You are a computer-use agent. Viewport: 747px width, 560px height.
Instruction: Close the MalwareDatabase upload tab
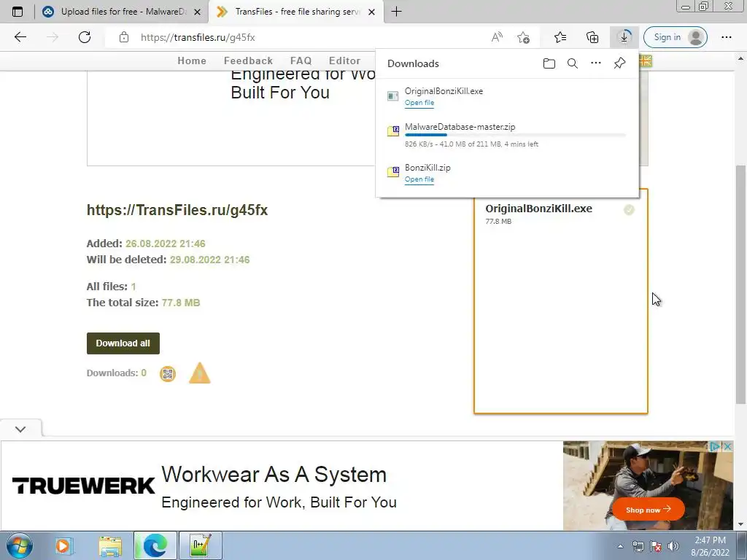[x=197, y=12]
